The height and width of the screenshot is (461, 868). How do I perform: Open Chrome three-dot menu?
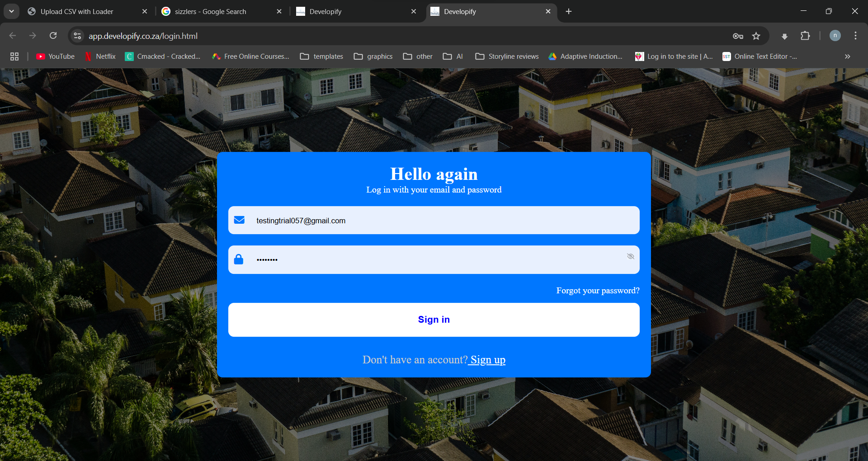(855, 36)
